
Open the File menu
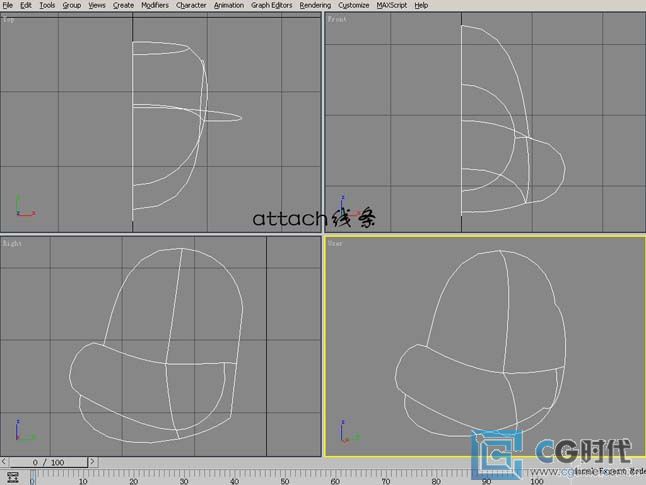(x=7, y=5)
